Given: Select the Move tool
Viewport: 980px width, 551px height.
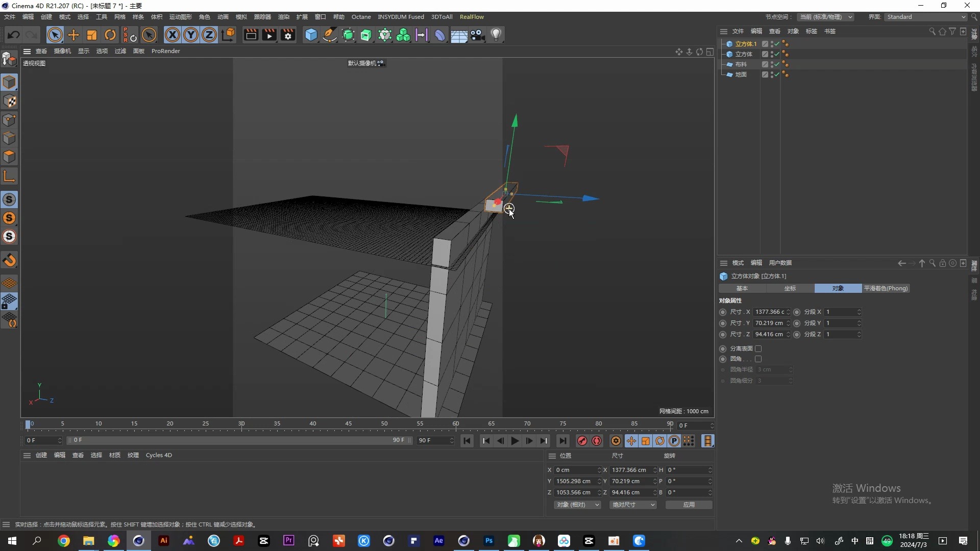Looking at the screenshot, I should tap(73, 35).
